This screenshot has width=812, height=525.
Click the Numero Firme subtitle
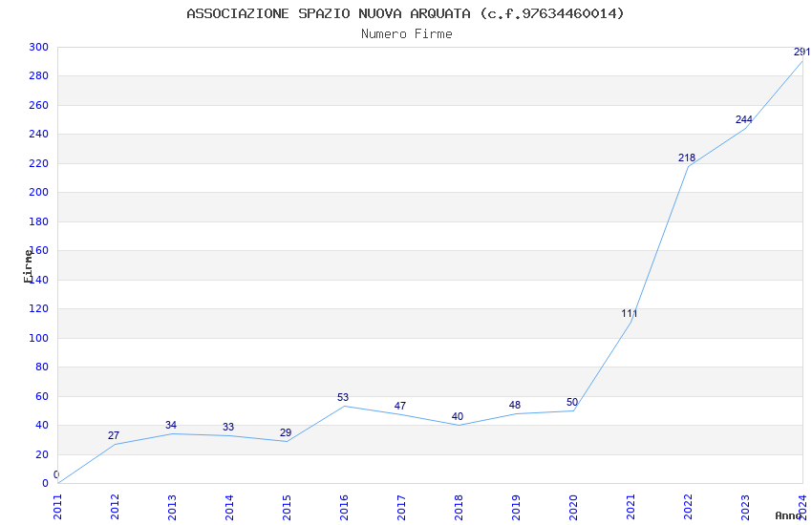(407, 34)
